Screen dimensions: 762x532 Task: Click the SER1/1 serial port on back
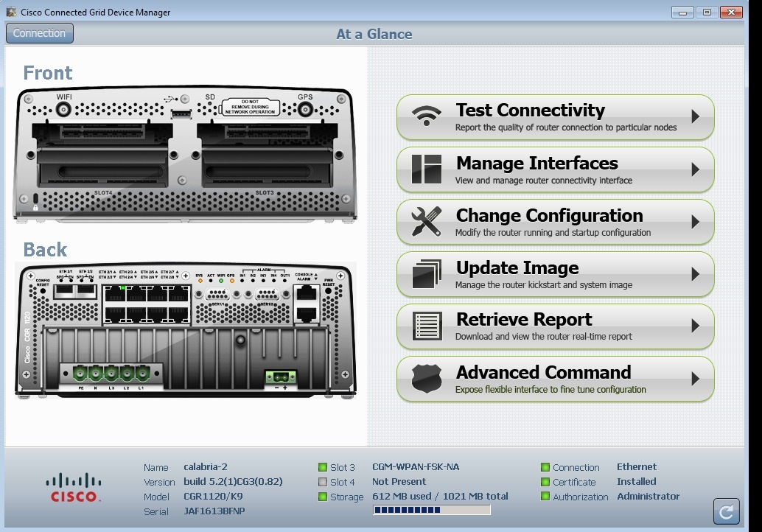pos(217,295)
